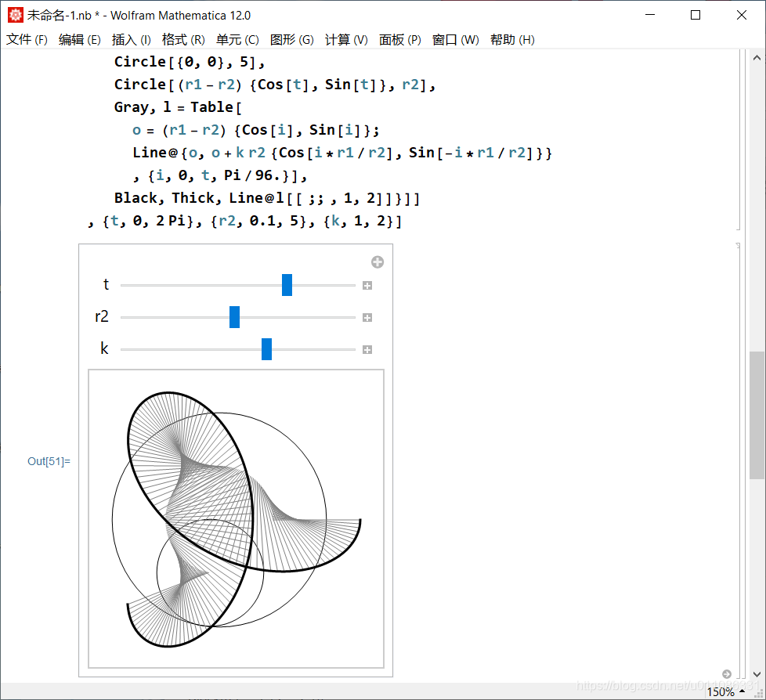Click the k slider thumb
The height and width of the screenshot is (700, 766).
click(x=267, y=349)
